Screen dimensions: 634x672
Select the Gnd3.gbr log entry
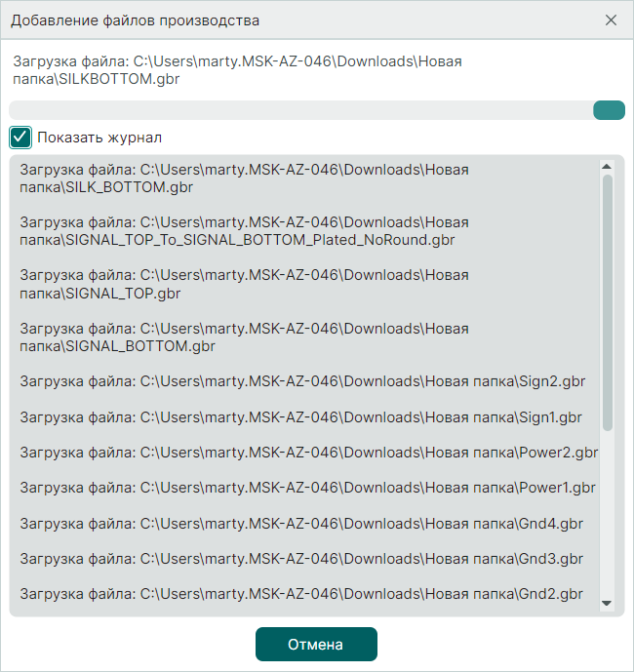click(x=301, y=559)
